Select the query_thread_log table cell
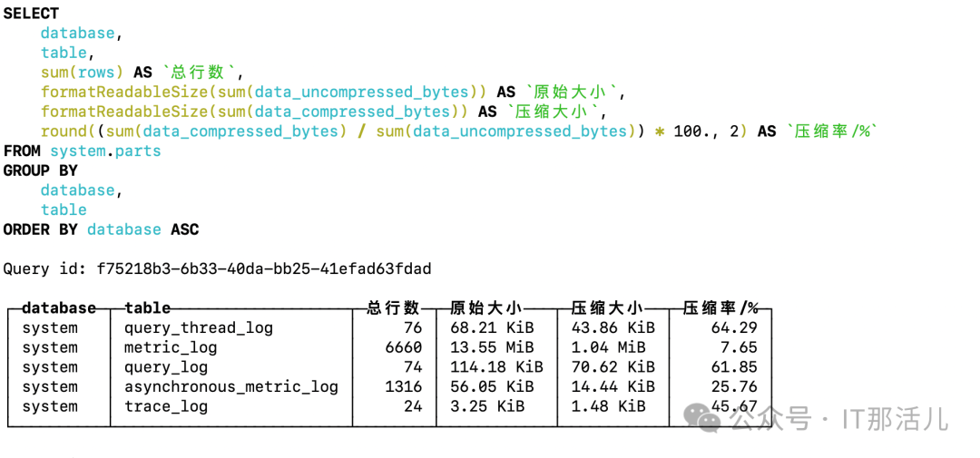 point(199,328)
